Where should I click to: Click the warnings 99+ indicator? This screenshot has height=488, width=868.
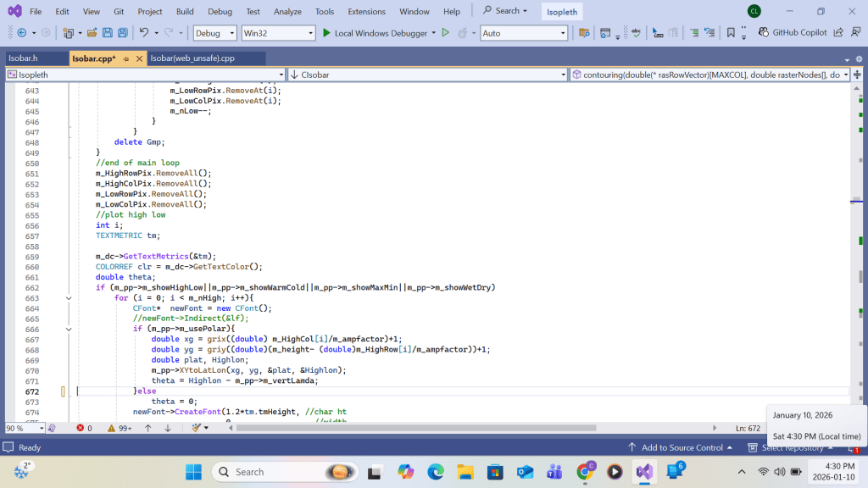[120, 429]
